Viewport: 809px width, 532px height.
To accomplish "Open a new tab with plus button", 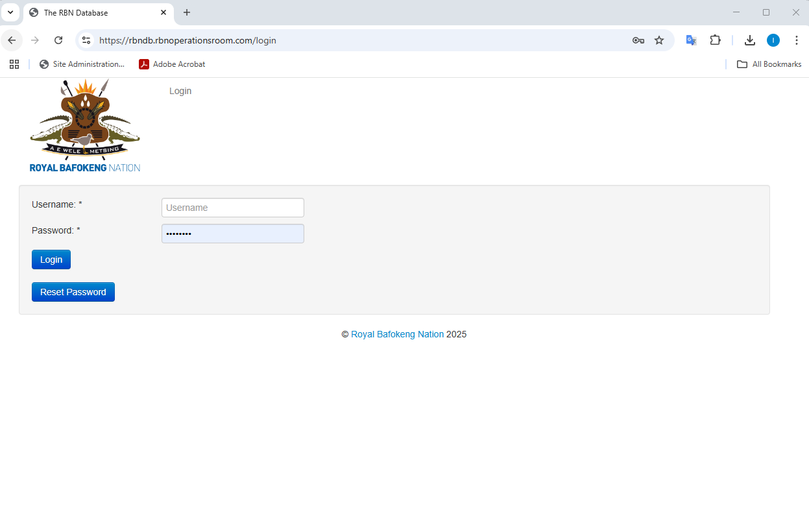I will tap(187, 13).
